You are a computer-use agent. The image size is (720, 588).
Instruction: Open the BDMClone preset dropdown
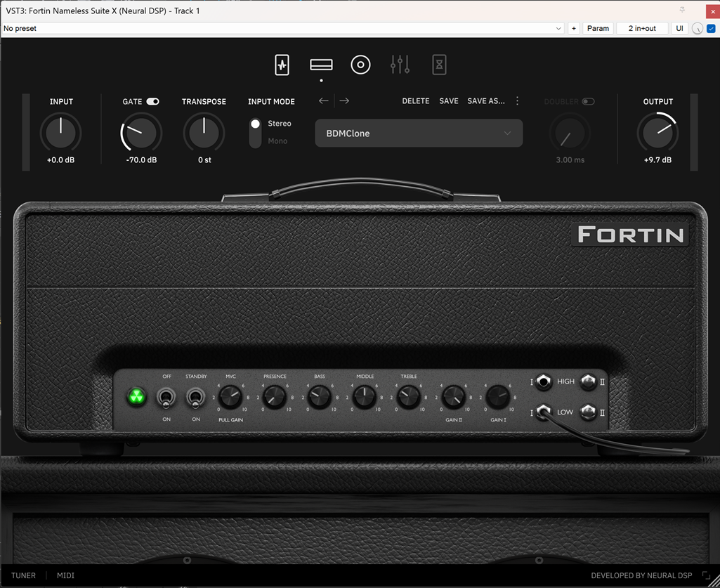coord(419,133)
